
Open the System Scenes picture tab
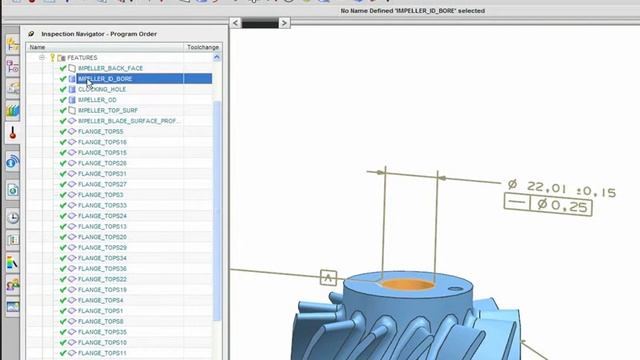click(12, 307)
